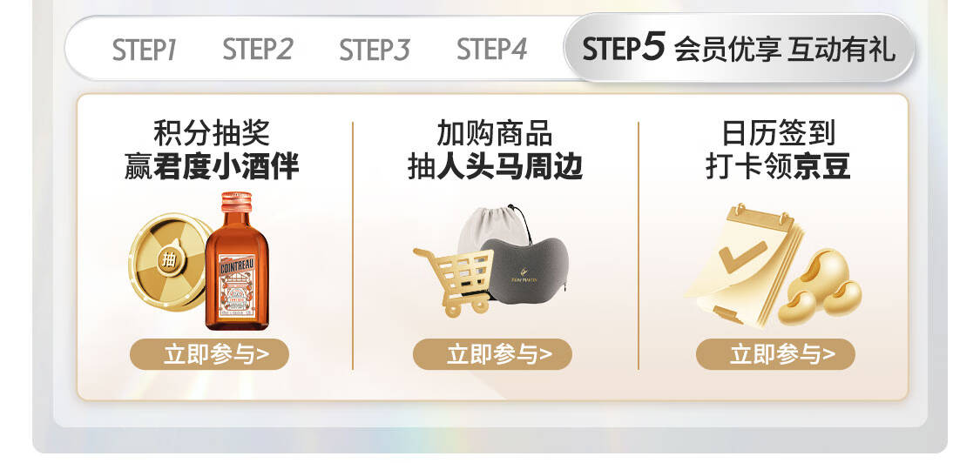
Task: Select STEP5 会员优享 互动有礼 tab
Action: (740, 48)
